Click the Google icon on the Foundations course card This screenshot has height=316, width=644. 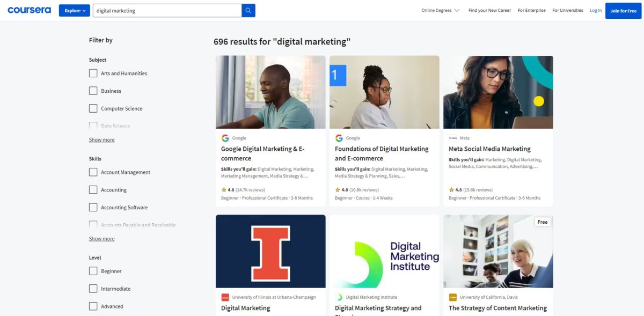[338, 138]
